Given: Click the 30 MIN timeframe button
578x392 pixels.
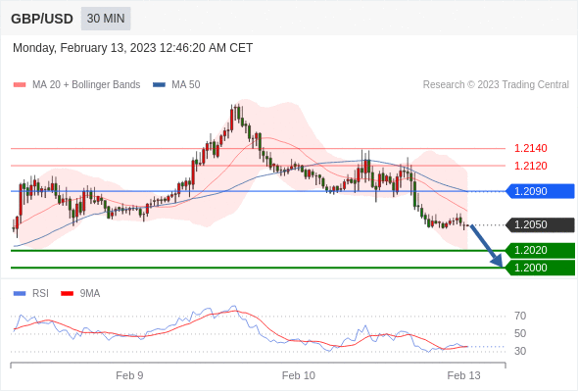Looking at the screenshot, I should pyautogui.click(x=106, y=19).
